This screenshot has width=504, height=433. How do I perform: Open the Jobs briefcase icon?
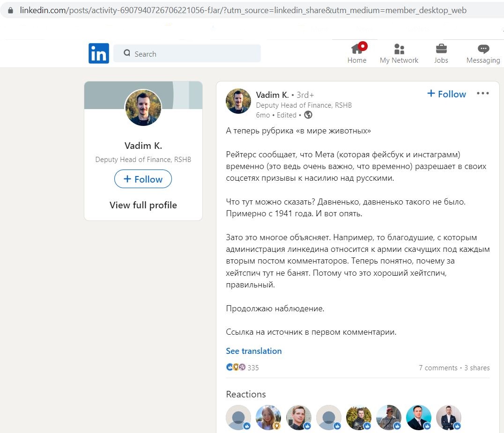pos(441,49)
